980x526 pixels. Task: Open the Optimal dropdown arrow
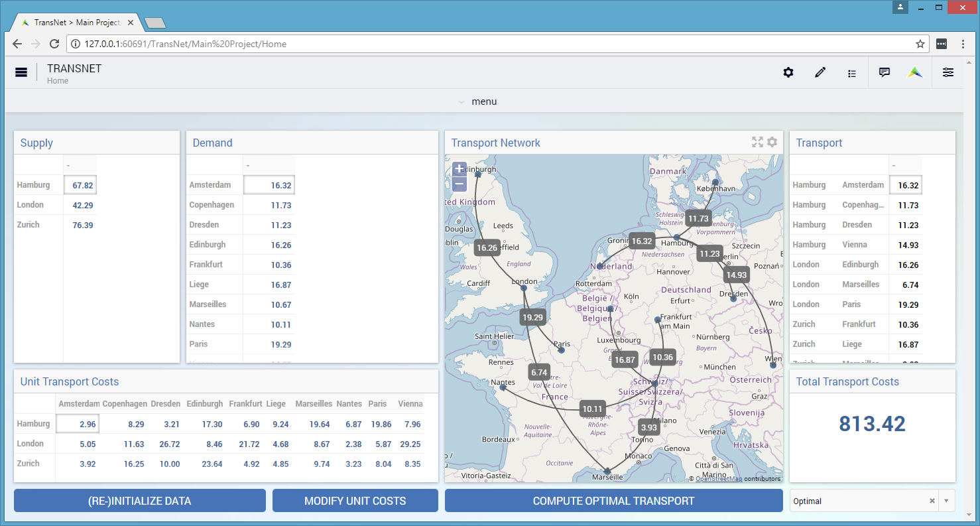946,501
